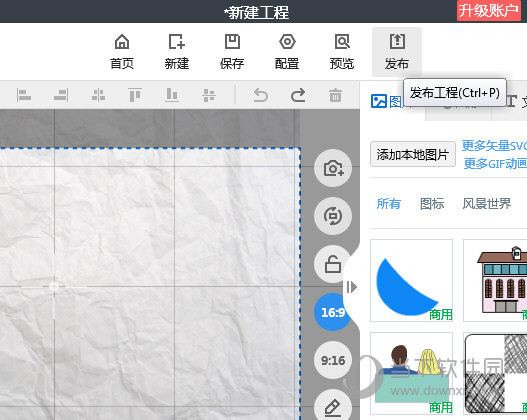Click the rotate canvas circular icon
The width and height of the screenshot is (527, 420).
(333, 216)
